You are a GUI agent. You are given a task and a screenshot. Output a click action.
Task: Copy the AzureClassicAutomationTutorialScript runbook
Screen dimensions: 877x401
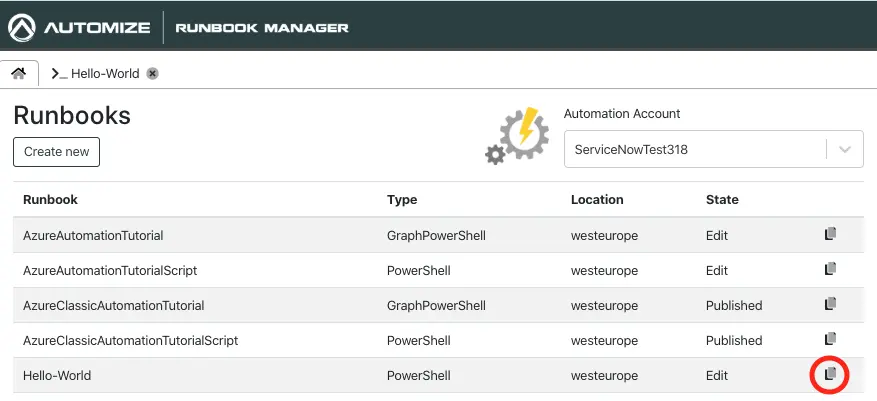tap(830, 339)
